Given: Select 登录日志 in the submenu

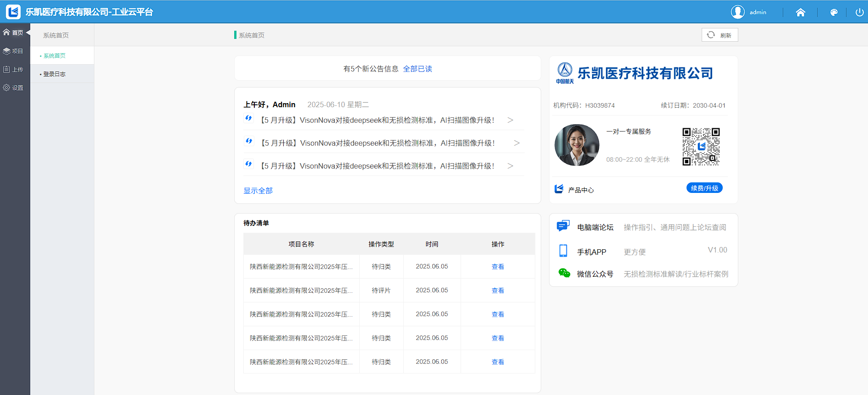Looking at the screenshot, I should coord(55,74).
